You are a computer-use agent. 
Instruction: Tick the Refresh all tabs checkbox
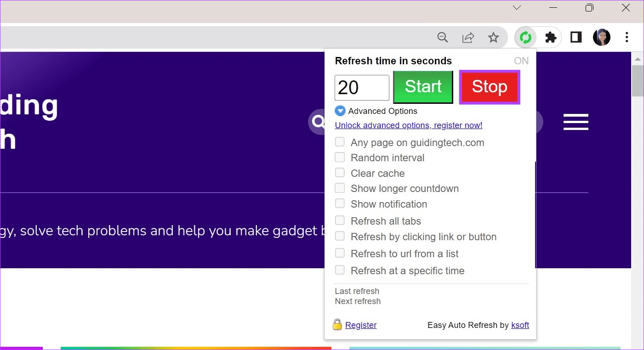coord(340,220)
